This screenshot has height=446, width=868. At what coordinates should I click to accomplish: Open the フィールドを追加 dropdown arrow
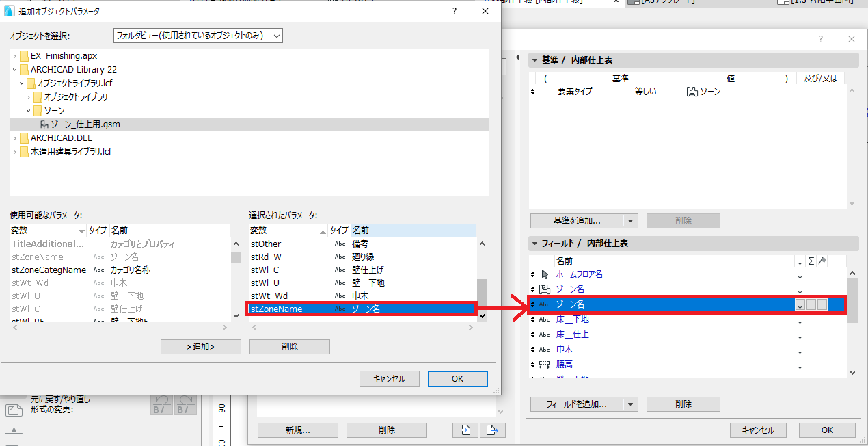[631, 404]
